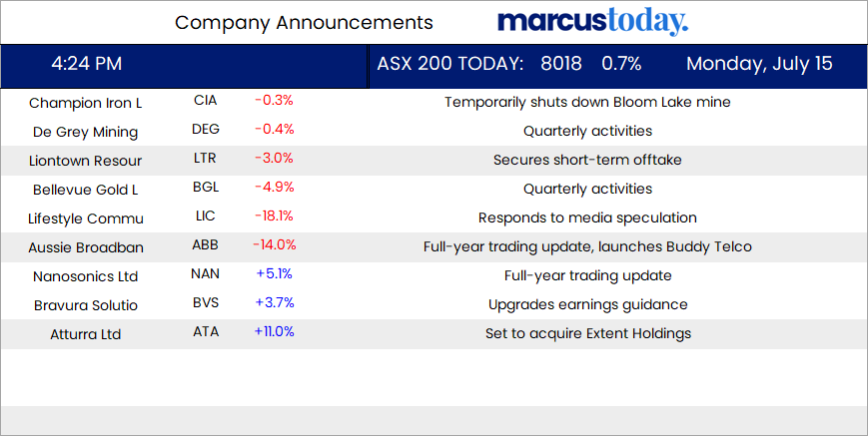
Task: Select Liontown's Secures short-term offtake announcement
Action: [587, 160]
